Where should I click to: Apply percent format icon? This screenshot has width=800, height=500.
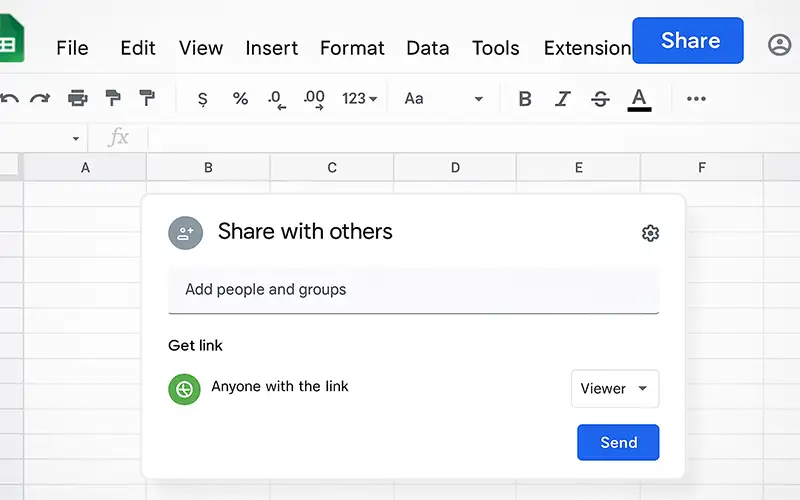click(x=240, y=98)
